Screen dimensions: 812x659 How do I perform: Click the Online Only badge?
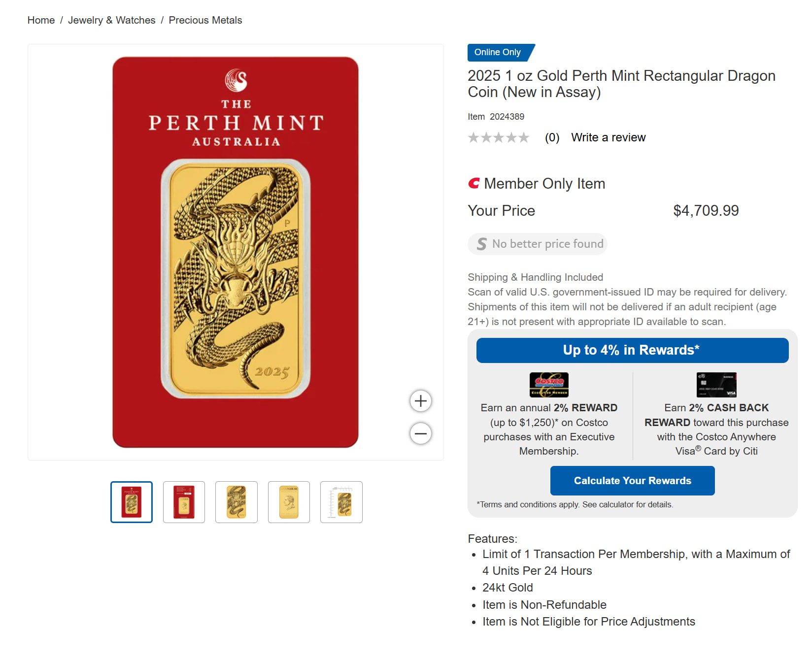(499, 52)
